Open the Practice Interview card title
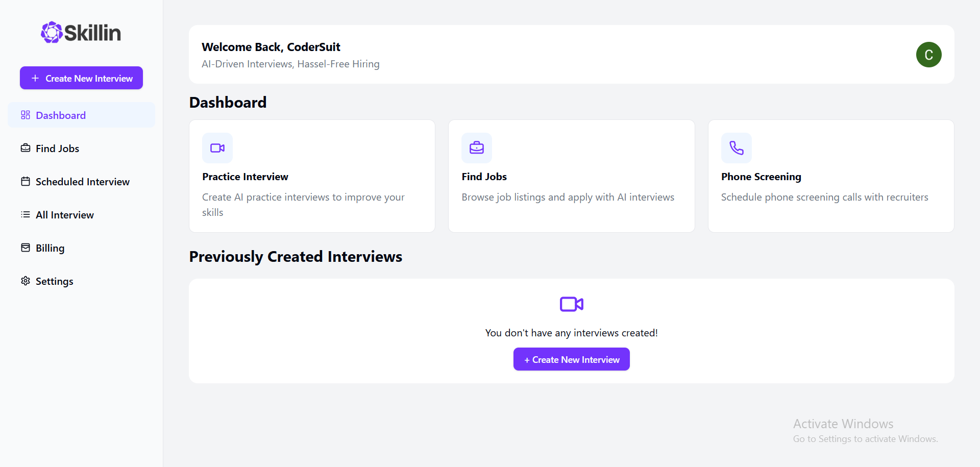 245,177
